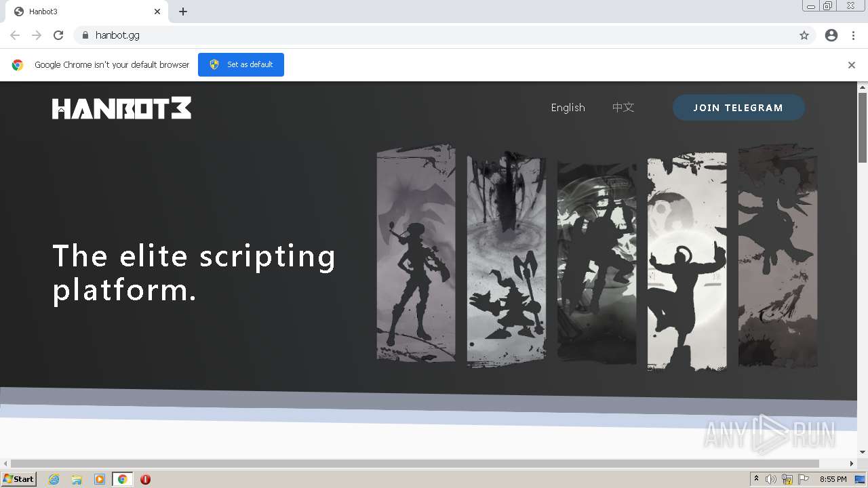Click the horizontal scroll right arrow
The height and width of the screenshot is (488, 868).
pos(852,464)
